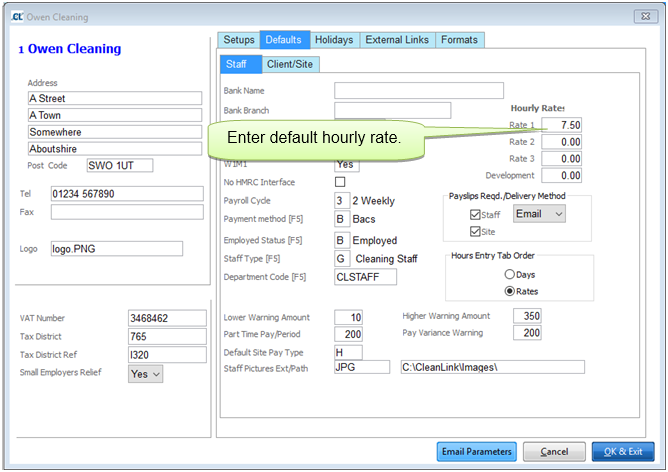Click the Tax District field 765
Screen dimensions: 668x472
pyautogui.click(x=167, y=337)
